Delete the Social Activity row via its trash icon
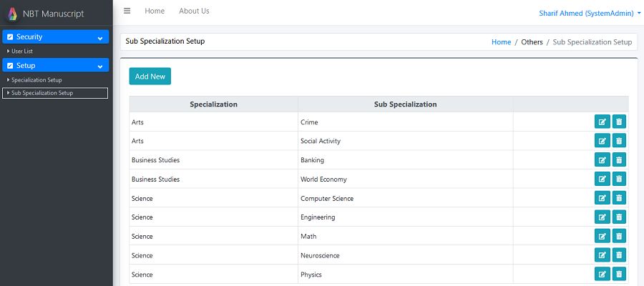The image size is (644, 286). click(x=619, y=141)
